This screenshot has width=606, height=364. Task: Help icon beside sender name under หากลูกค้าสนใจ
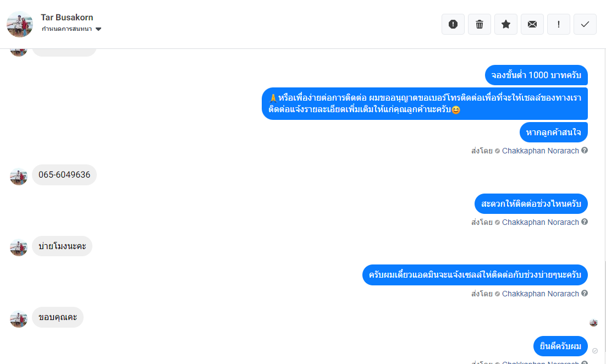(x=585, y=150)
